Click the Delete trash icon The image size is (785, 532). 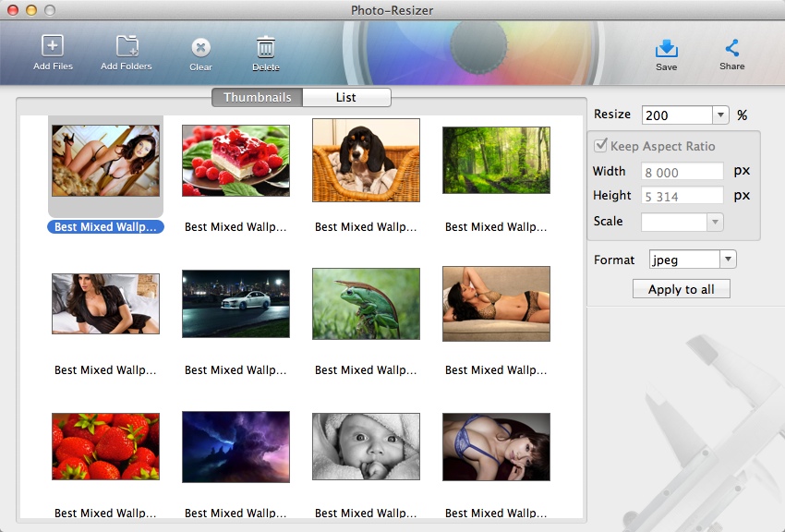point(265,47)
